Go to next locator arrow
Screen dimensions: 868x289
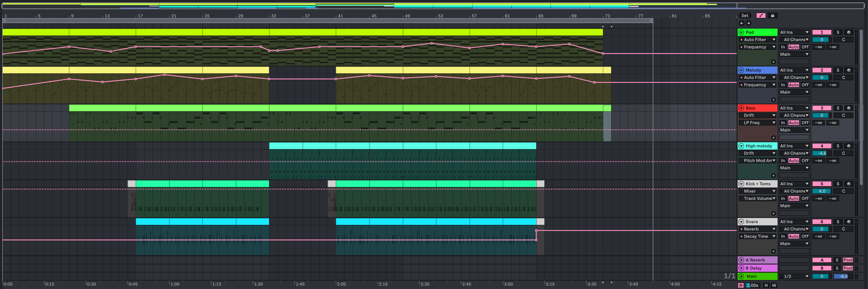coord(748,23)
